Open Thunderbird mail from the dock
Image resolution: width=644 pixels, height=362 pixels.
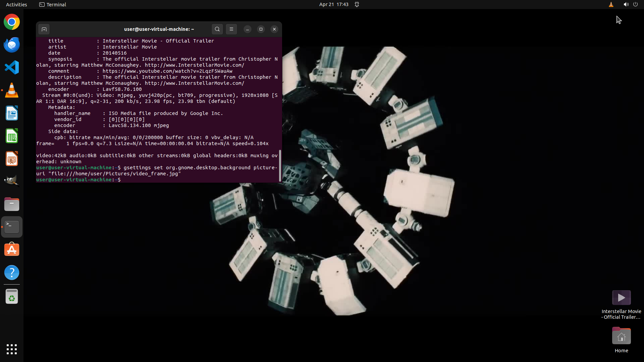[12, 45]
